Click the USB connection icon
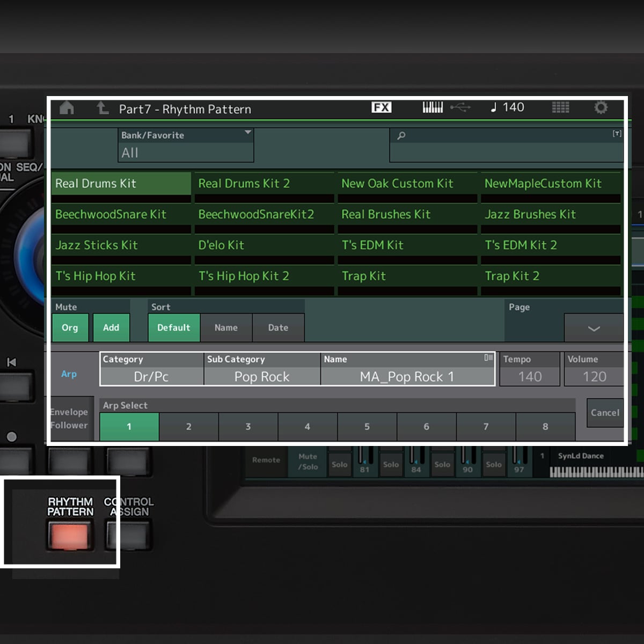644x644 pixels. [x=460, y=108]
